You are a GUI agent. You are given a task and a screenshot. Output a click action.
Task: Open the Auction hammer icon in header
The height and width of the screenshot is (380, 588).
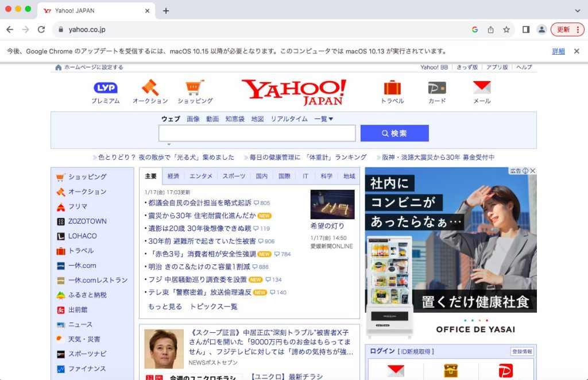150,87
